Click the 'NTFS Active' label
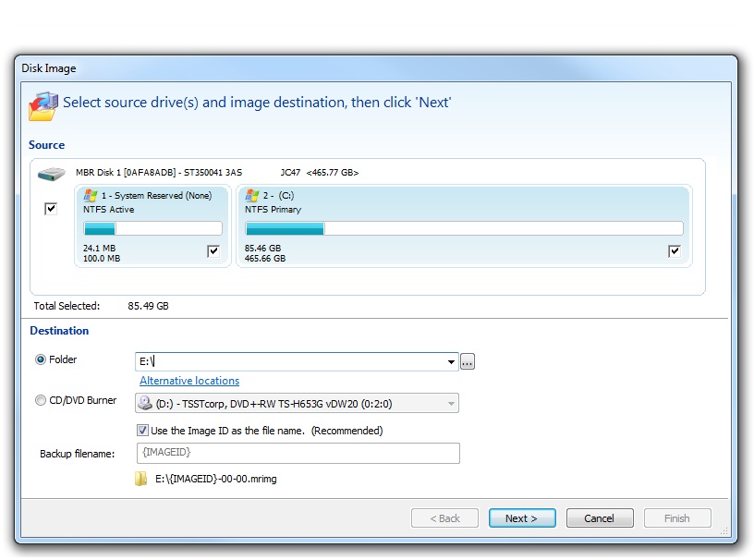The width and height of the screenshot is (754, 560). [x=109, y=209]
